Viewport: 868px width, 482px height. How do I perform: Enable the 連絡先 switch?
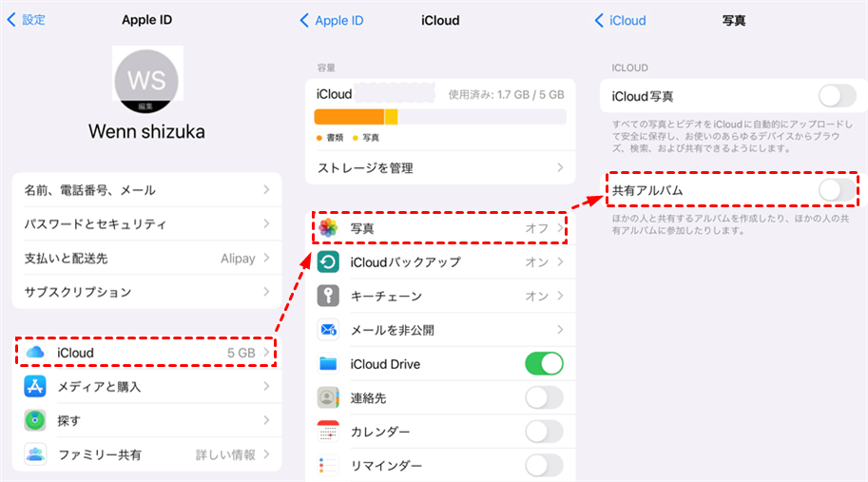544,398
